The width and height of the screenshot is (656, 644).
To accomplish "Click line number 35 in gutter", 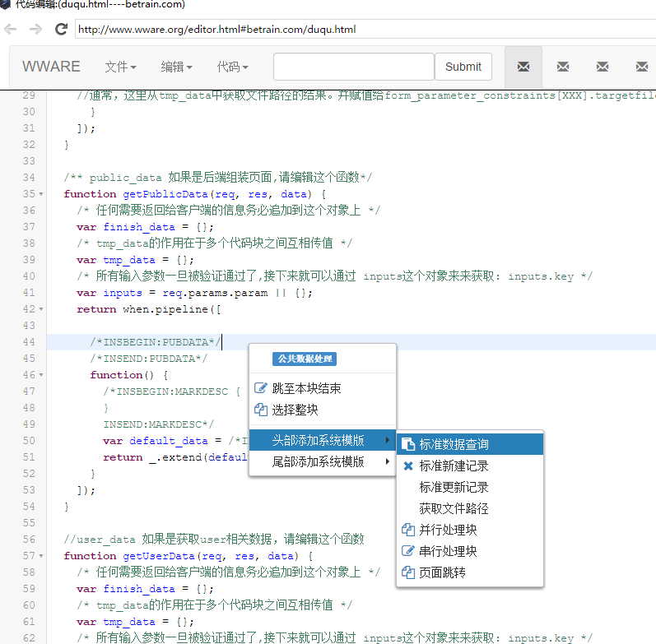I will pyautogui.click(x=29, y=194).
